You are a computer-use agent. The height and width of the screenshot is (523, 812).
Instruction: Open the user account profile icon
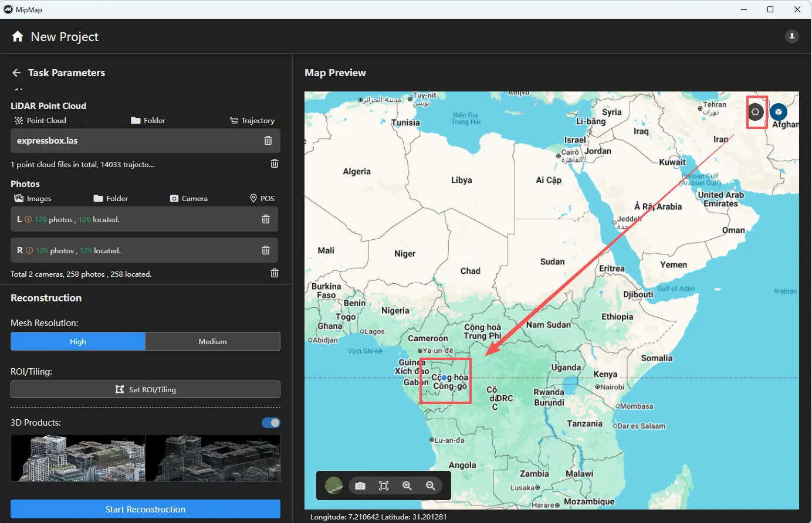click(791, 36)
